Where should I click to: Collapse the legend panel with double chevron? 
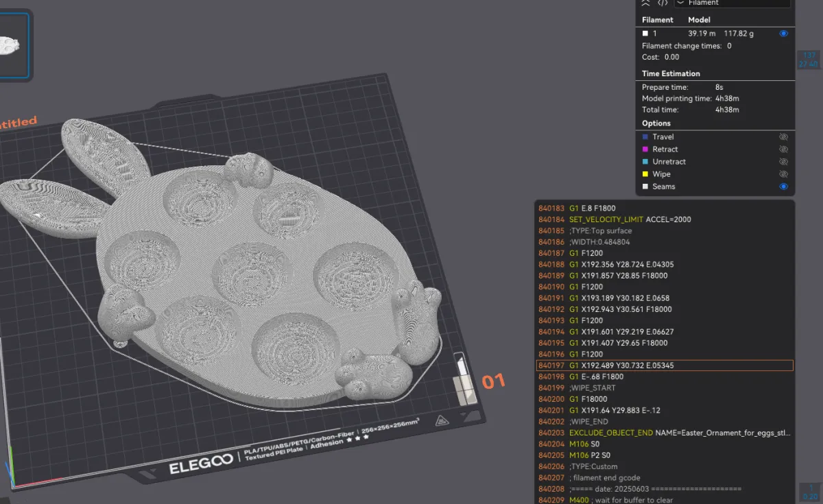click(x=645, y=3)
